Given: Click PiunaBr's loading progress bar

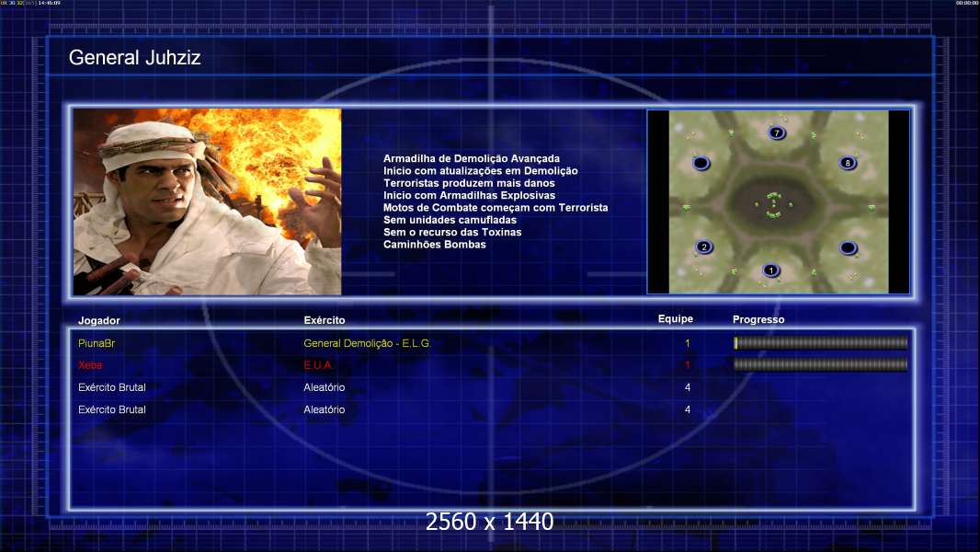Looking at the screenshot, I should [821, 342].
